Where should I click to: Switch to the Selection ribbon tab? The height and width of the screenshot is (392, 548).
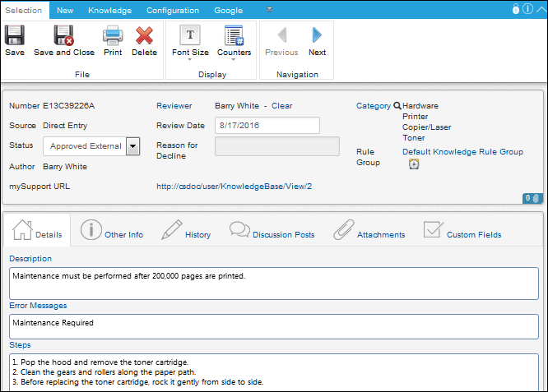click(x=23, y=10)
